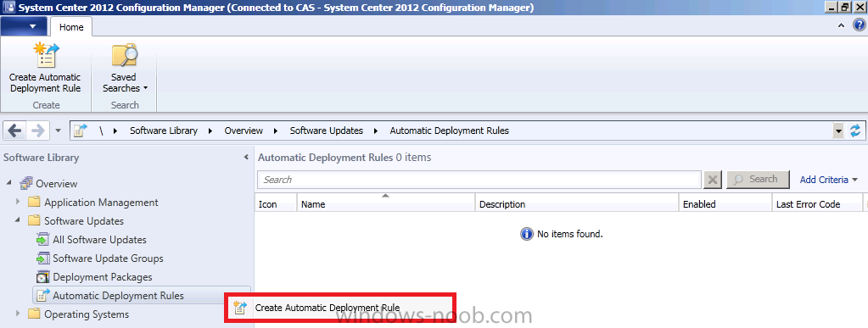The height and width of the screenshot is (328, 868).
Task: Expand the Operating Systems folder arrow
Action: (x=18, y=314)
